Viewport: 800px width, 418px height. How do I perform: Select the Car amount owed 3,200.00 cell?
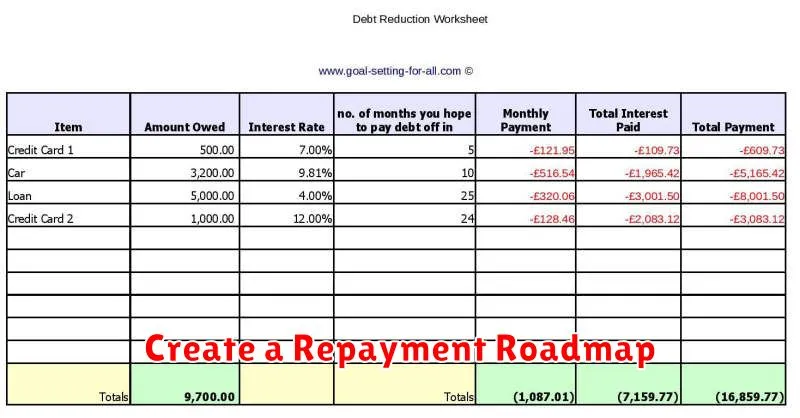pyautogui.click(x=185, y=172)
